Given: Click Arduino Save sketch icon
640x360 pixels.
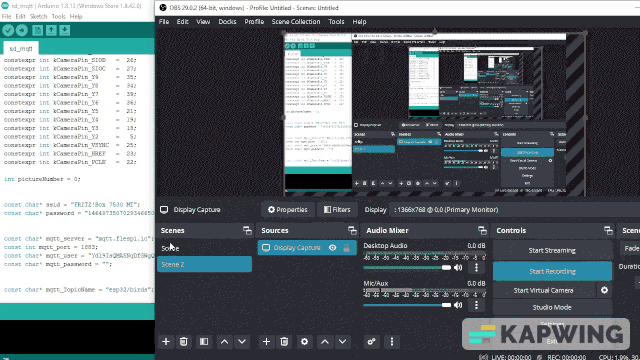Looking at the screenshot, I should 64,30.
